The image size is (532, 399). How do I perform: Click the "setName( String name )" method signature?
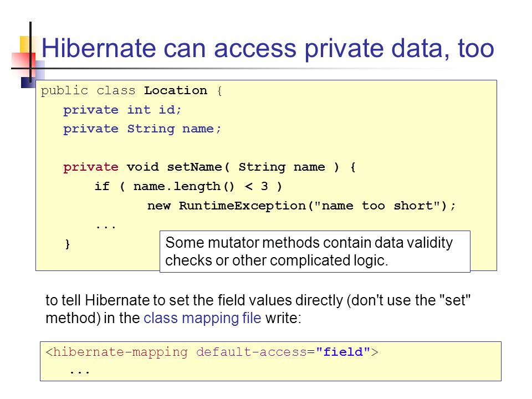[x=253, y=167]
